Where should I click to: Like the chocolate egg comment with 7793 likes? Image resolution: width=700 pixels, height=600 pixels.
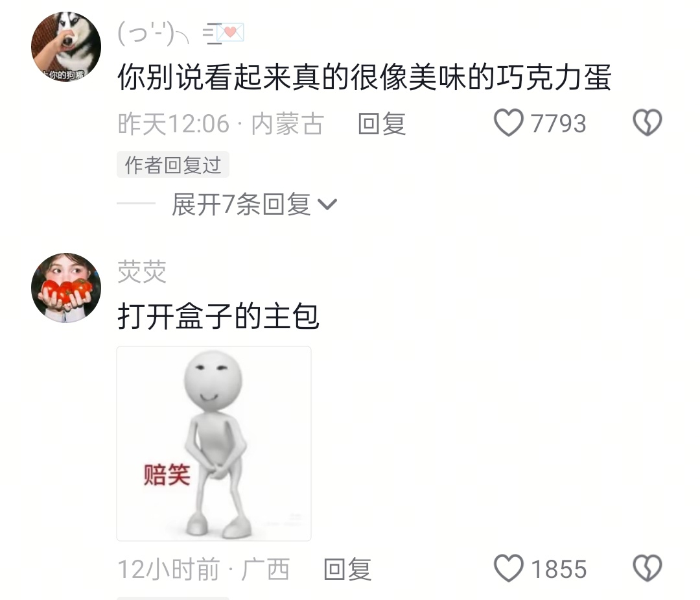[509, 123]
